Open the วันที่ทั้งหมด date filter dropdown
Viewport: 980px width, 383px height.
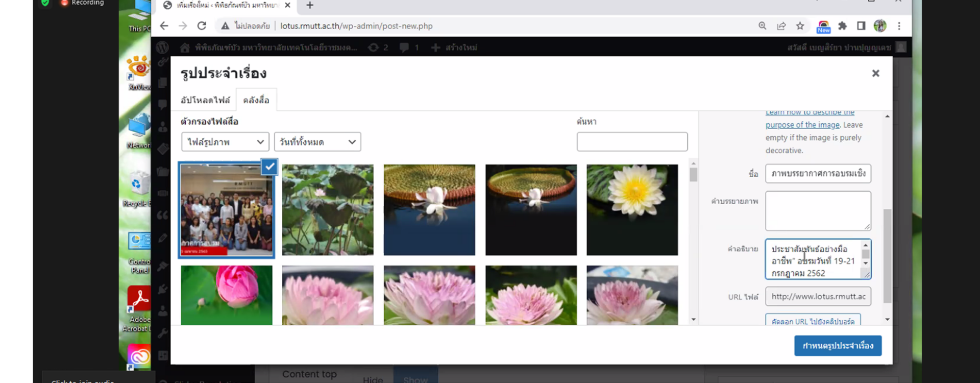click(317, 142)
